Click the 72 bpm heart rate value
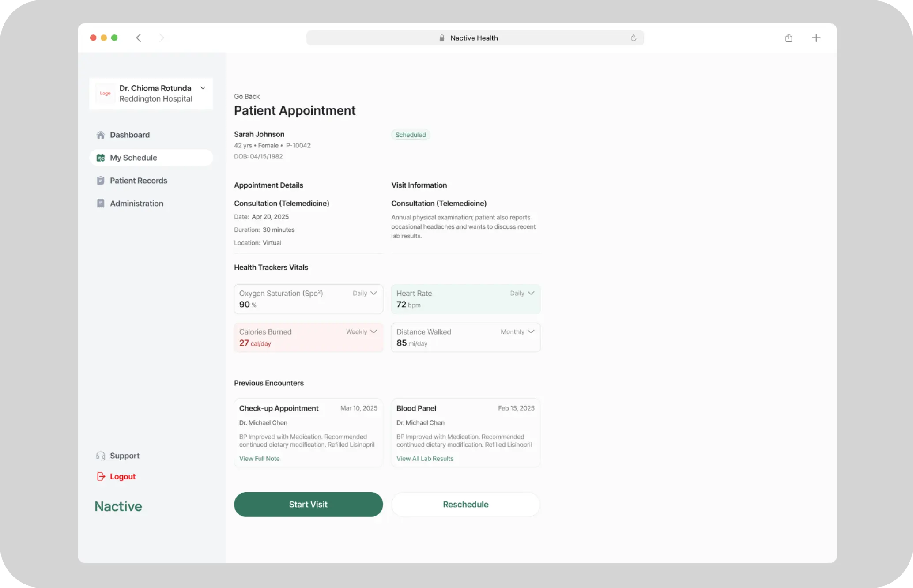 pos(408,305)
